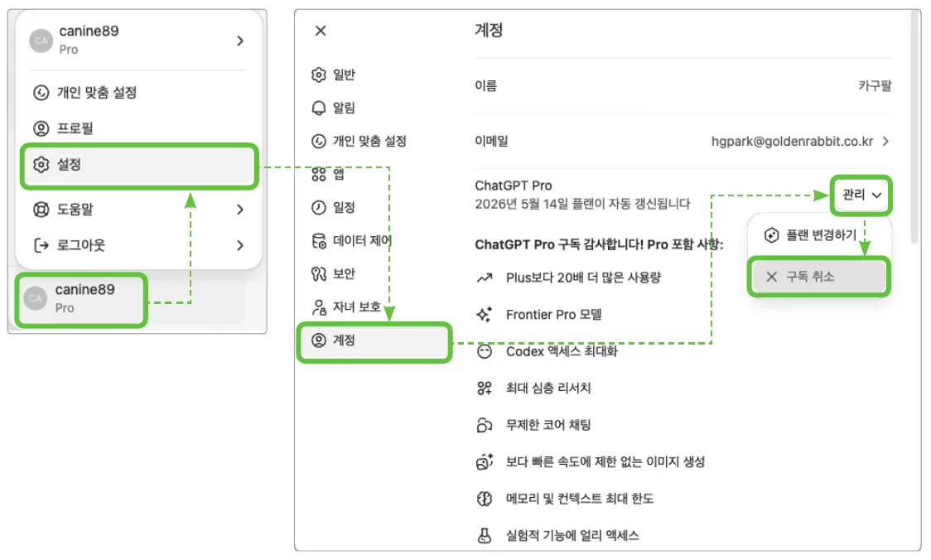The width and height of the screenshot is (931, 560).
Task: Open email row chevron next to hgpark address
Action: [885, 142]
